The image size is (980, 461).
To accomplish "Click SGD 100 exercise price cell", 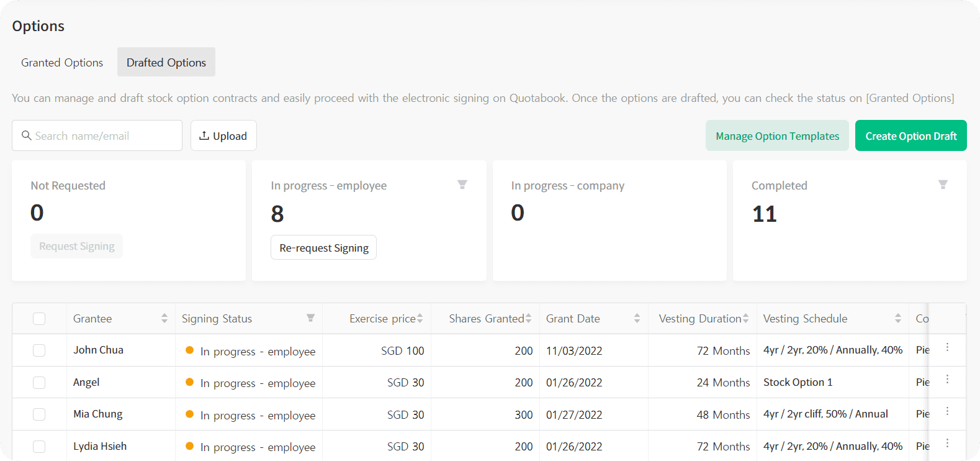I will 403,350.
